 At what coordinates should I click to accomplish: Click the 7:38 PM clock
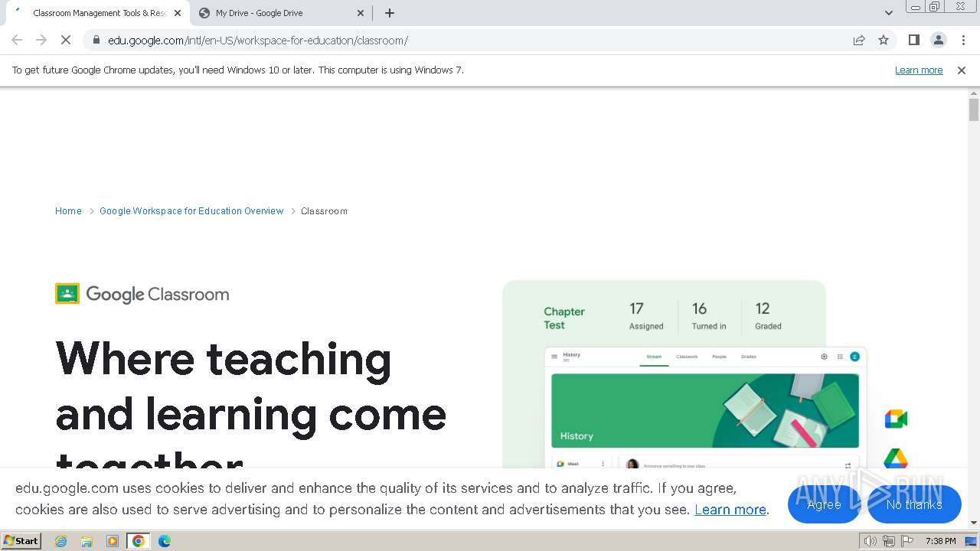coord(940,541)
